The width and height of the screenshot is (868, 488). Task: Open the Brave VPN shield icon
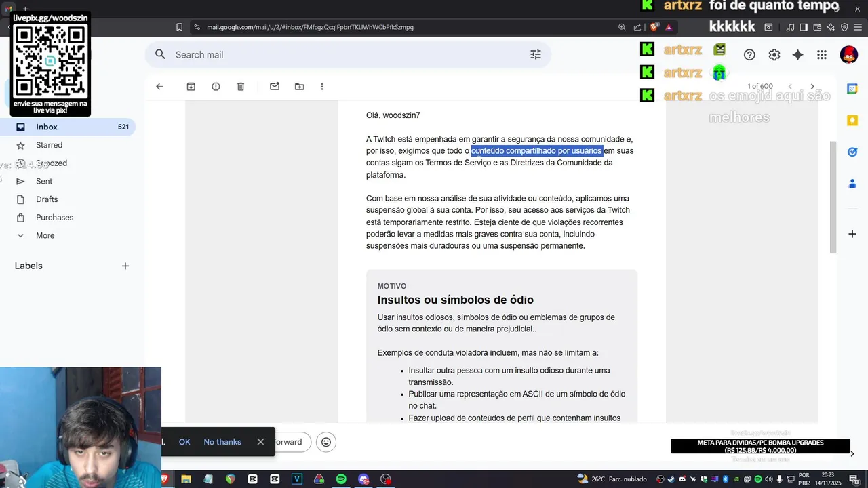coord(844,27)
